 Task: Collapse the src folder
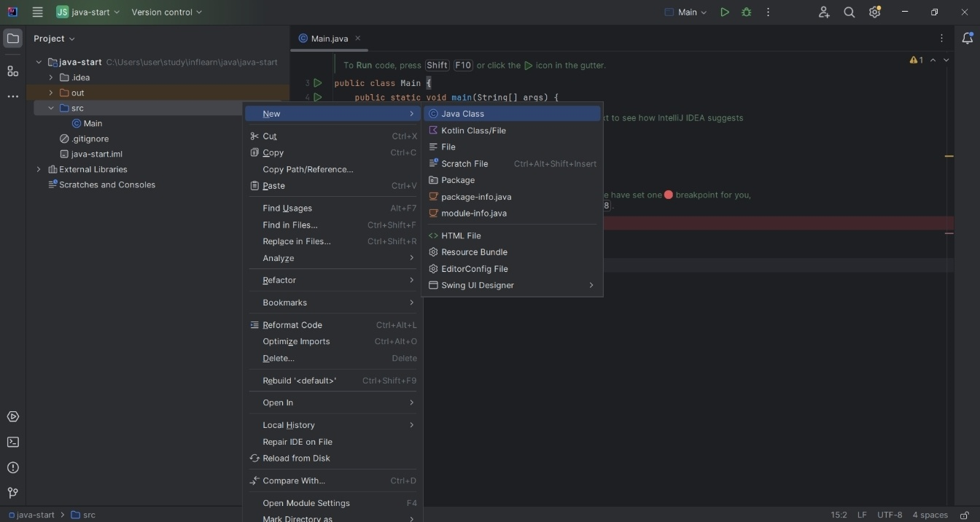(x=51, y=108)
